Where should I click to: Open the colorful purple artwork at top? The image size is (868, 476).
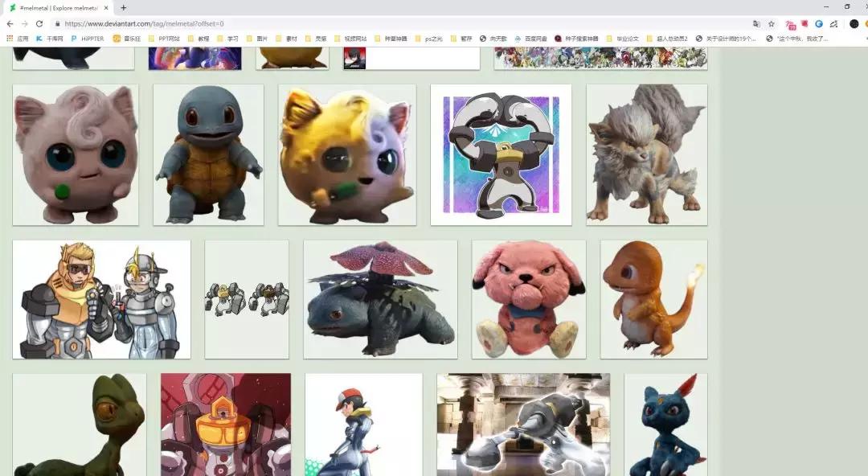point(194,58)
